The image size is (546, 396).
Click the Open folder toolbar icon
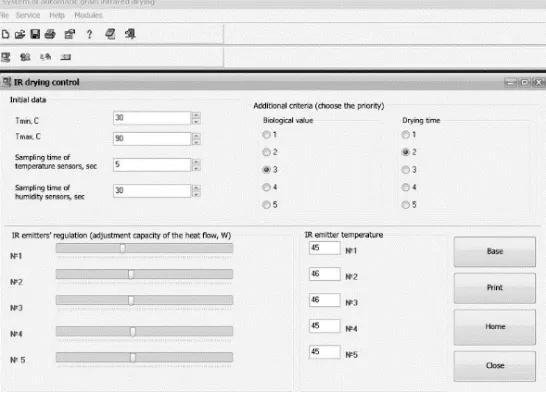(20, 34)
